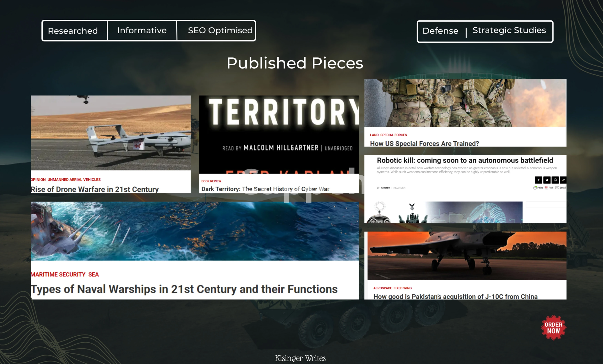Click the copy link chain icon
The image size is (603, 364).
tap(563, 180)
